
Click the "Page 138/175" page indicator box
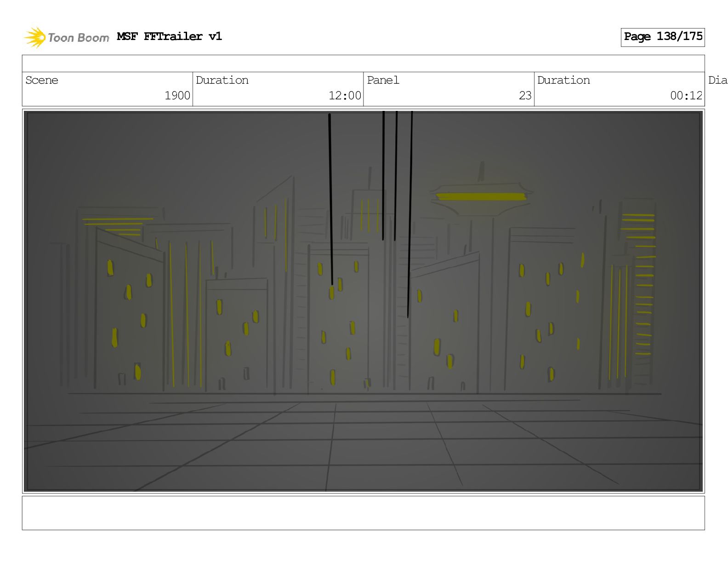point(663,37)
